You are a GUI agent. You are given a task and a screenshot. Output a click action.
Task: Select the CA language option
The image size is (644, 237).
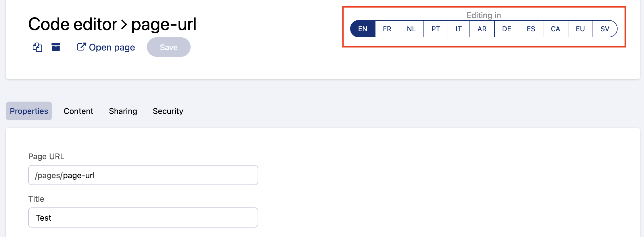click(555, 29)
